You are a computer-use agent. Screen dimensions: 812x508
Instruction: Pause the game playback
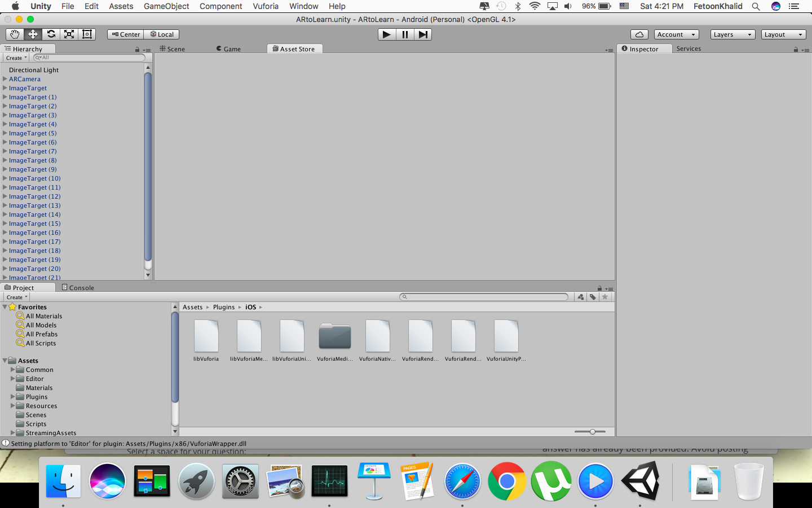[x=405, y=34]
